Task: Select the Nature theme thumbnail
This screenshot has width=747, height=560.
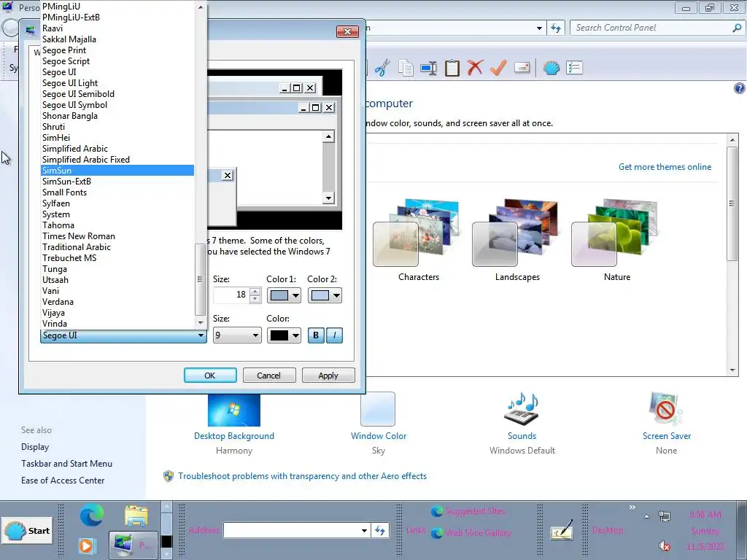Action: click(616, 233)
